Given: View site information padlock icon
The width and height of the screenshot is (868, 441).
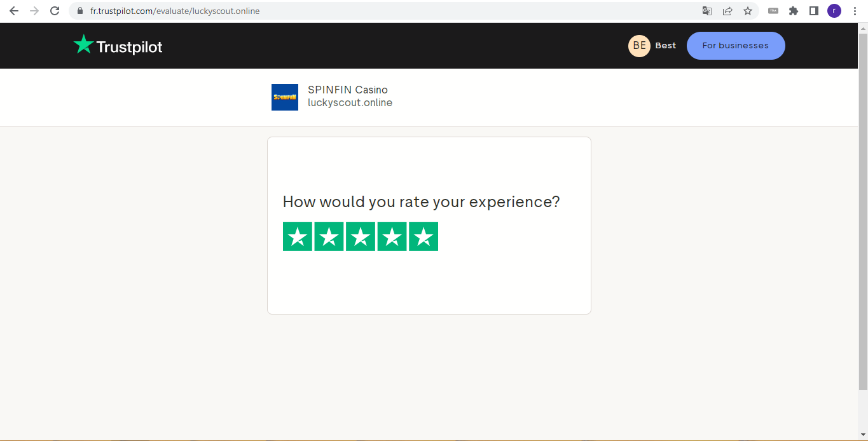Looking at the screenshot, I should click(80, 11).
